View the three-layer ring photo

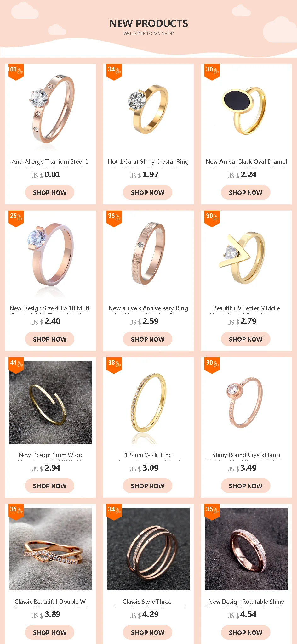tap(148, 549)
